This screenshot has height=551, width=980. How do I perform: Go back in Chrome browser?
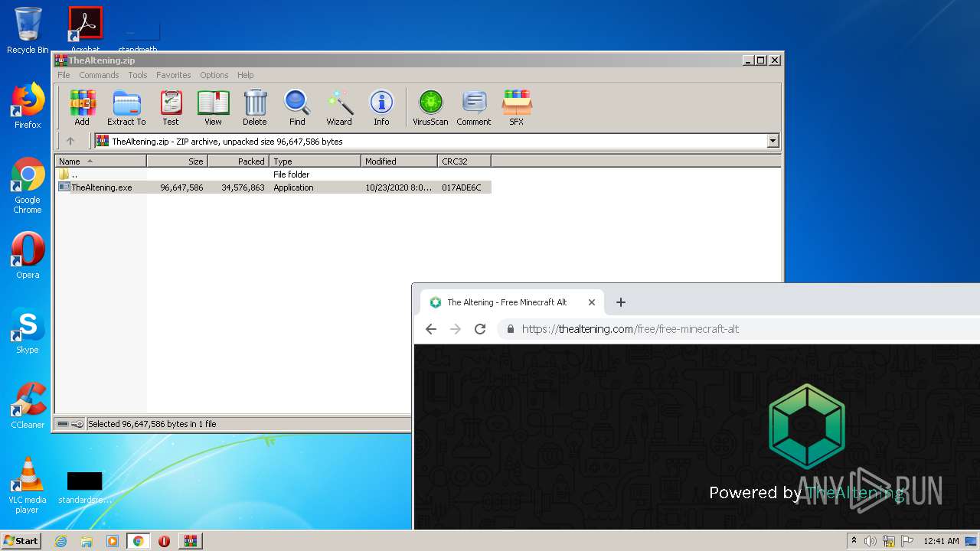[x=431, y=329]
